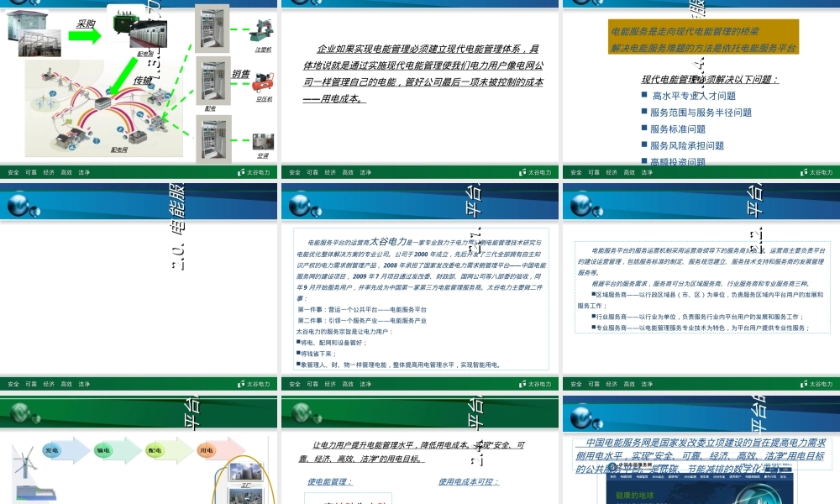Click the underlined 中国电能服务网 description text
This screenshot has height=504, width=840.
[x=701, y=456]
